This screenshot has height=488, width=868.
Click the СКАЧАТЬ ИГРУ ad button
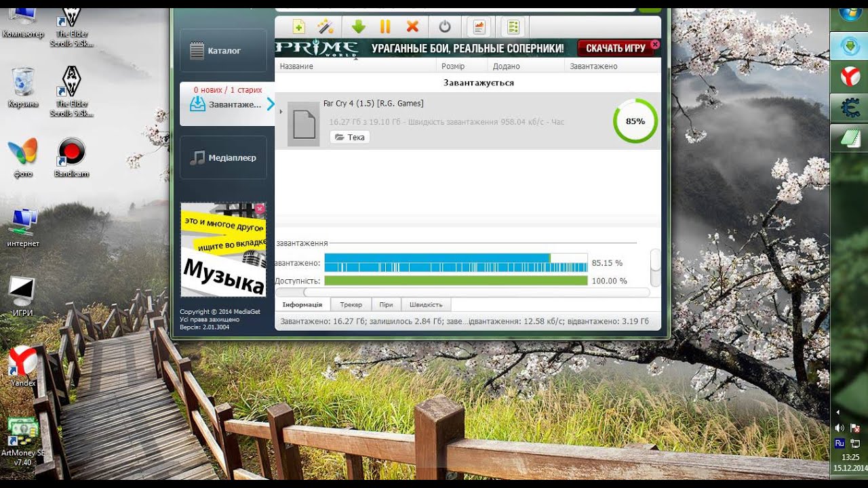(x=616, y=48)
